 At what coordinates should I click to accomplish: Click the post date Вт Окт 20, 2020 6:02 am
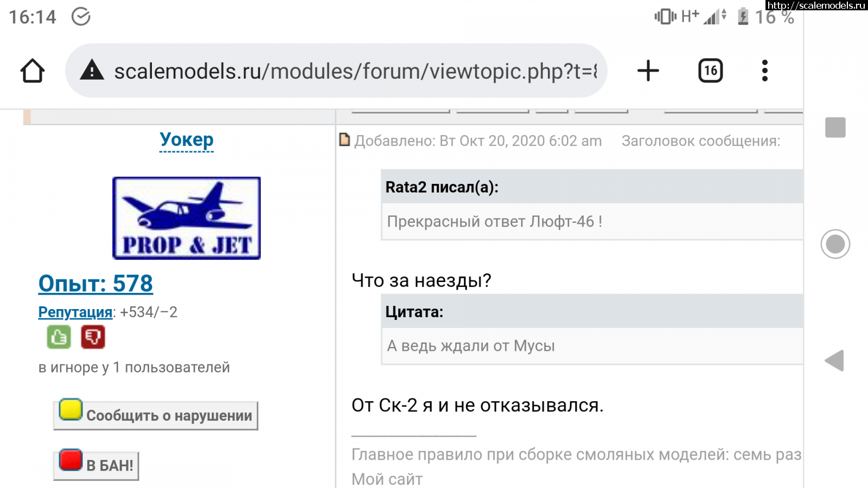(x=521, y=141)
